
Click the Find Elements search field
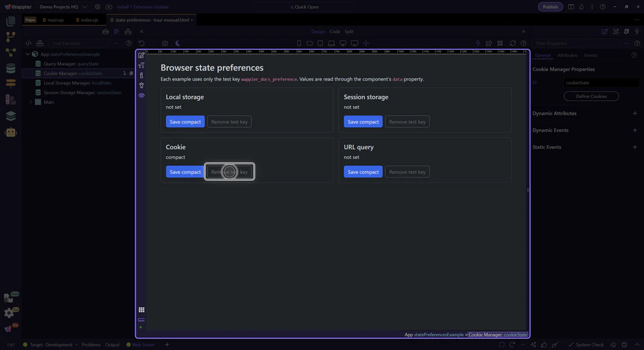pos(79,43)
